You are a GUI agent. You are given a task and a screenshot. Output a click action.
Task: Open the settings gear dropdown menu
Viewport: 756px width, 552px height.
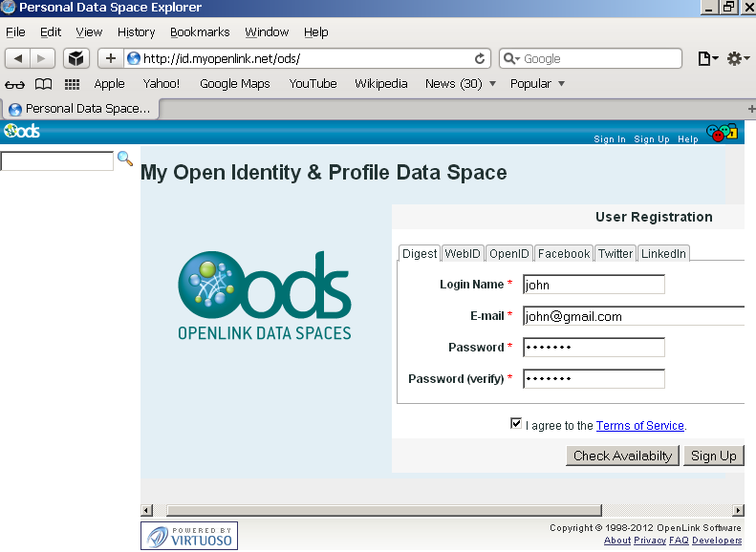[x=738, y=58]
